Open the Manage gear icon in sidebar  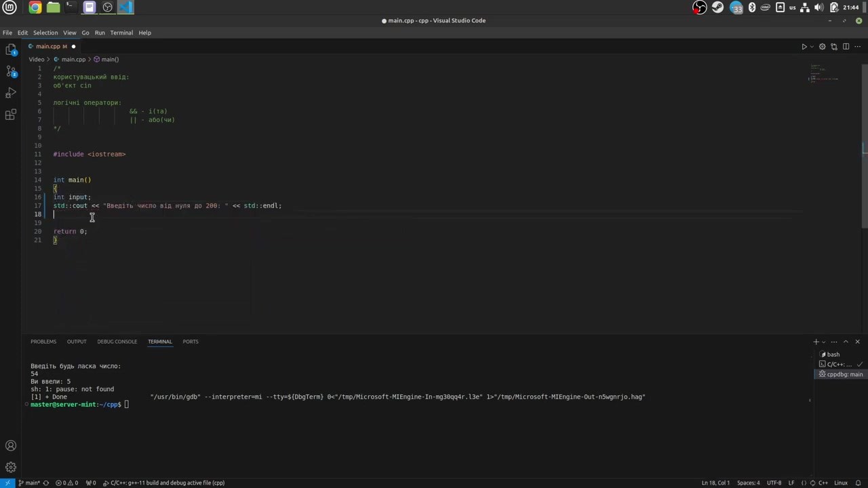tap(11, 467)
